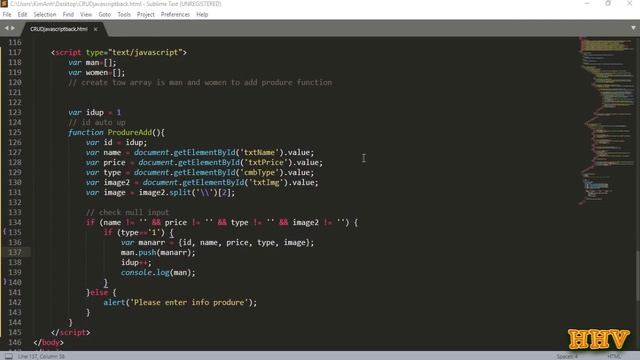Change the Spaces: 4 indentation setting
The height and width of the screenshot is (360, 640).
pyautogui.click(x=567, y=356)
